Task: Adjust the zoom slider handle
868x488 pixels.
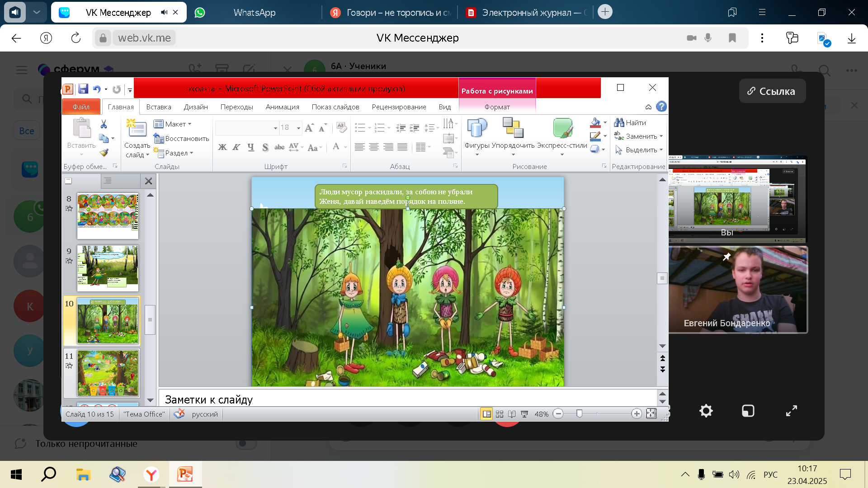Action: coord(579,413)
